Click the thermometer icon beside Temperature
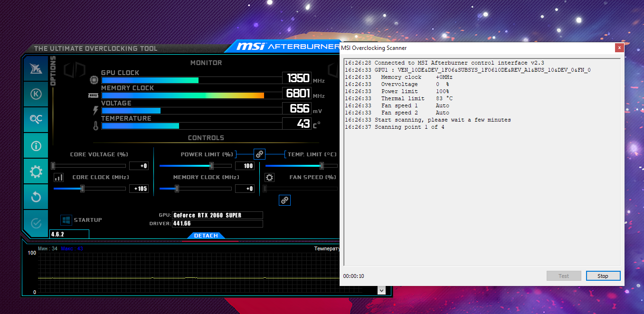This screenshot has width=644, height=314. pyautogui.click(x=95, y=126)
